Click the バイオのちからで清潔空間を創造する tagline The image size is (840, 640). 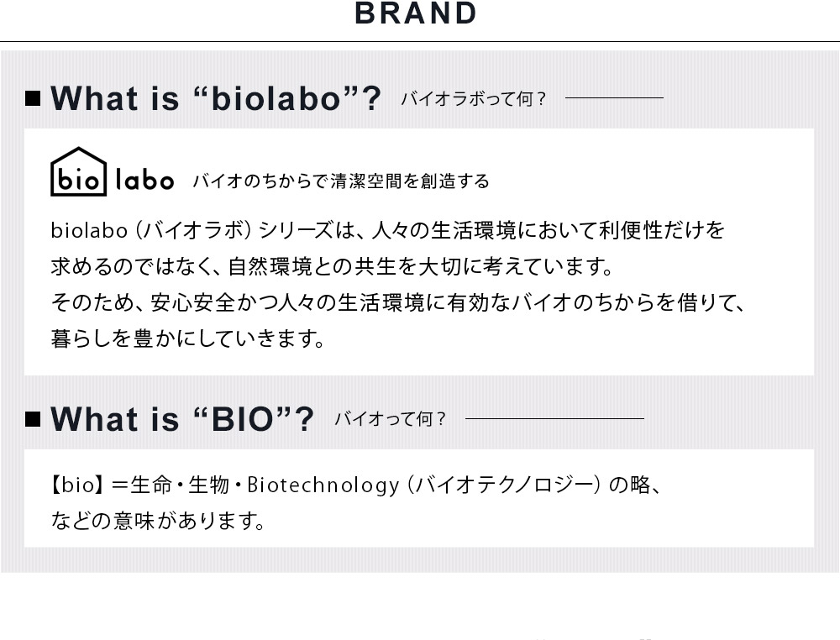click(341, 181)
